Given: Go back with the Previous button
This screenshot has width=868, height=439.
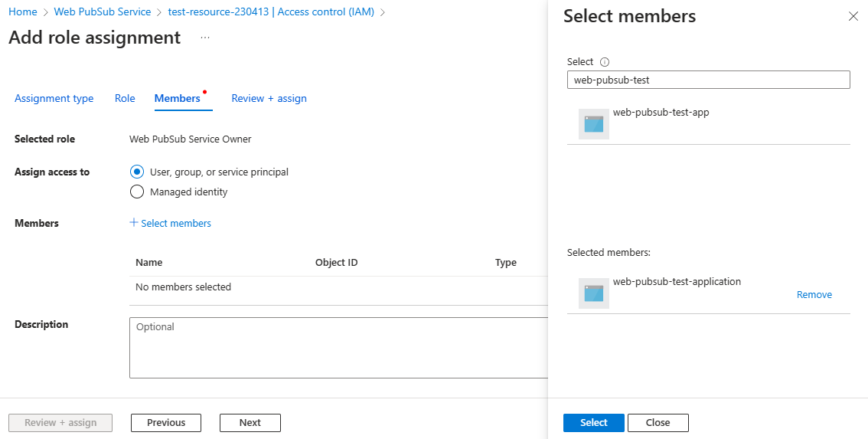Looking at the screenshot, I should pyautogui.click(x=166, y=423).
